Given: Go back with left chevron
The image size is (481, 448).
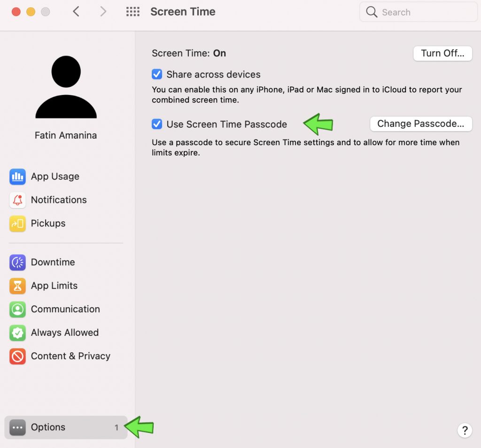Looking at the screenshot, I should coord(76,12).
